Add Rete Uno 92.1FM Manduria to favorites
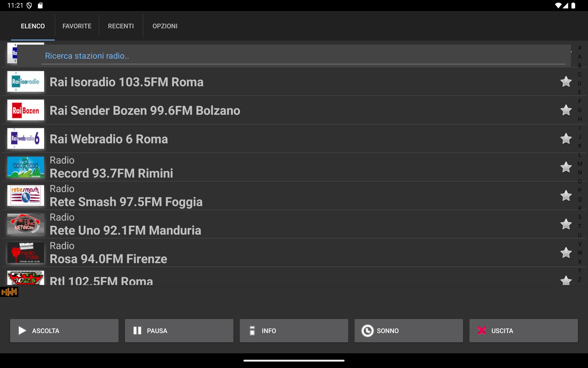This screenshot has width=588, height=368. coord(566,224)
